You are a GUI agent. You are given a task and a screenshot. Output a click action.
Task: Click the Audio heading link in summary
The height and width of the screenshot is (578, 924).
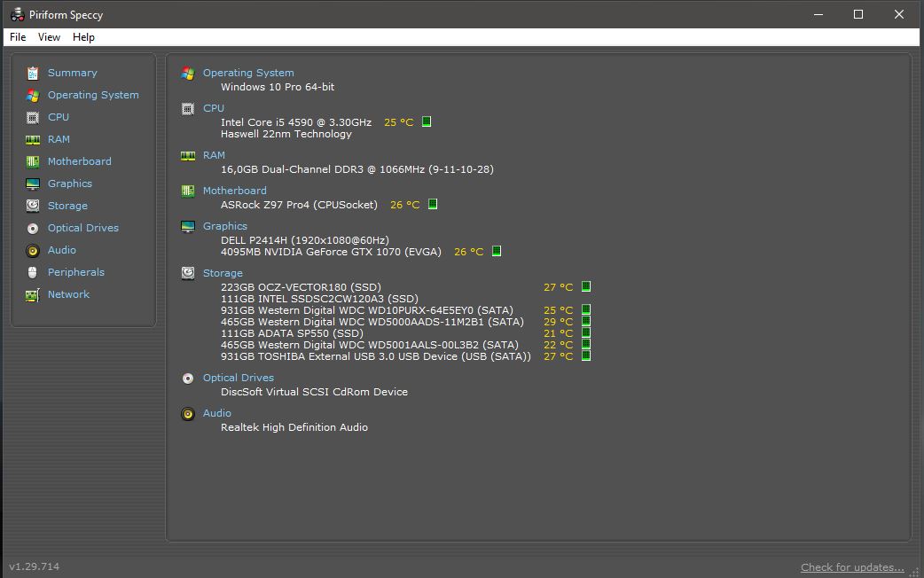pos(217,413)
